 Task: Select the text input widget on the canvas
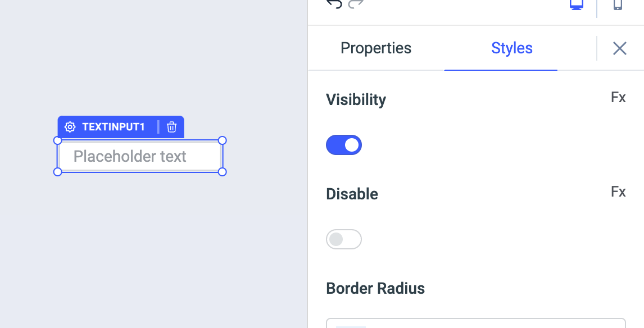click(139, 156)
